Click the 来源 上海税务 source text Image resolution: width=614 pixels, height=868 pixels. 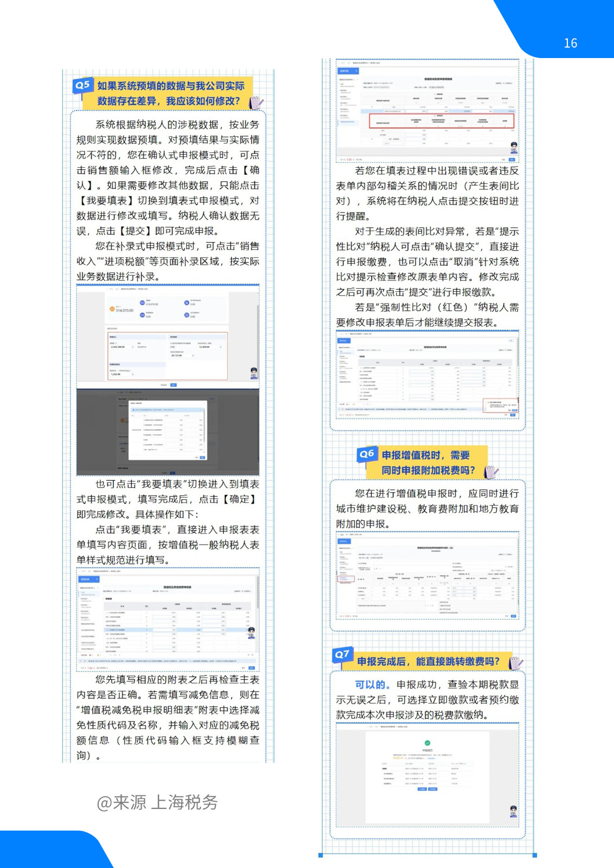pyautogui.click(x=157, y=802)
